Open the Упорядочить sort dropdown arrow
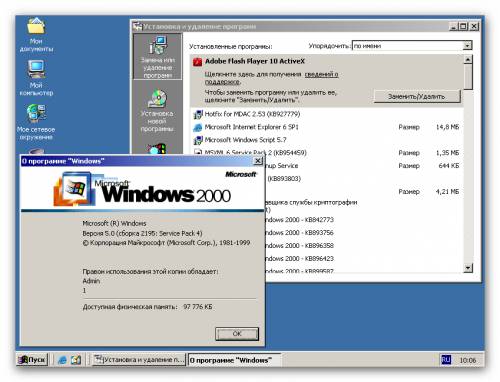Image resolution: width=500 pixels, height=382 pixels. coord(468,45)
